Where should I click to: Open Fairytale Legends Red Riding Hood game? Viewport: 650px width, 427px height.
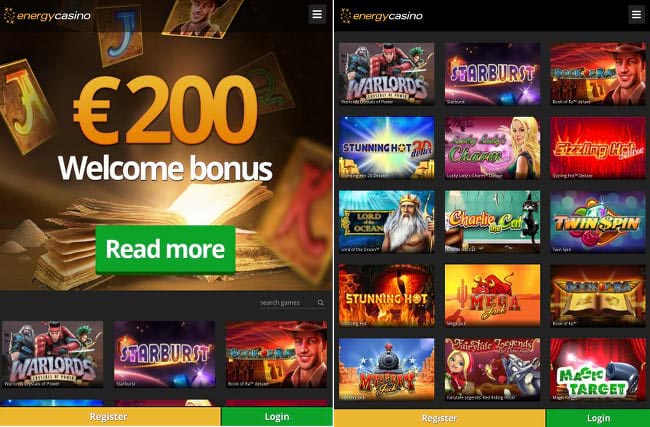[x=492, y=369]
